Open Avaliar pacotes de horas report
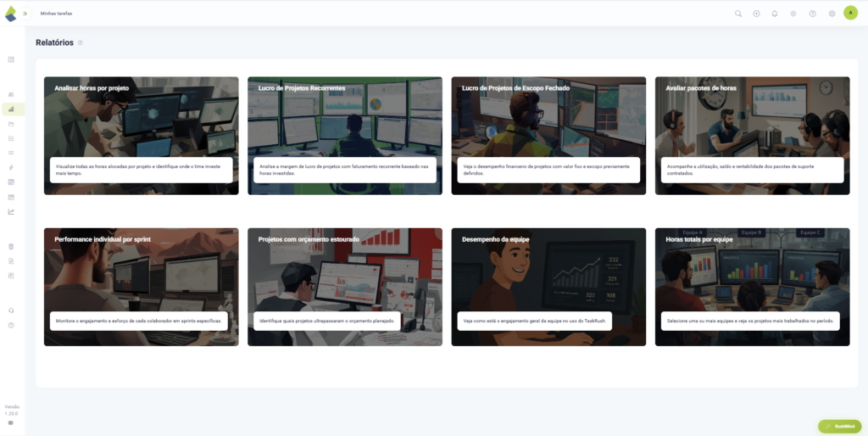Image resolution: width=868 pixels, height=436 pixels. click(753, 136)
